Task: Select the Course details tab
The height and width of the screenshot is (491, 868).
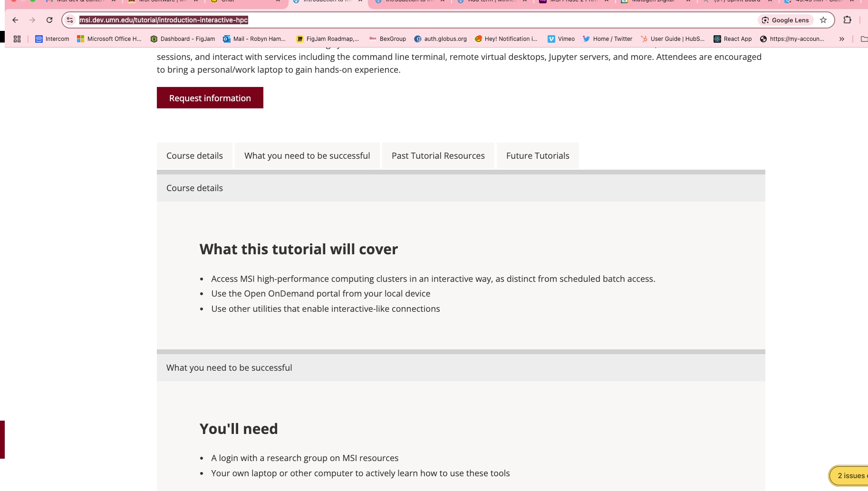Action: pos(194,156)
